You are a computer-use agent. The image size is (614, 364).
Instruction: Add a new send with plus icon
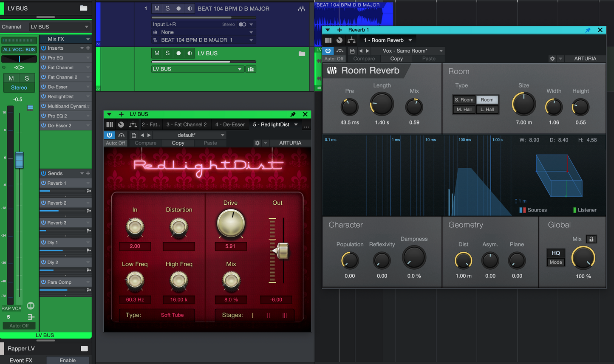click(88, 173)
